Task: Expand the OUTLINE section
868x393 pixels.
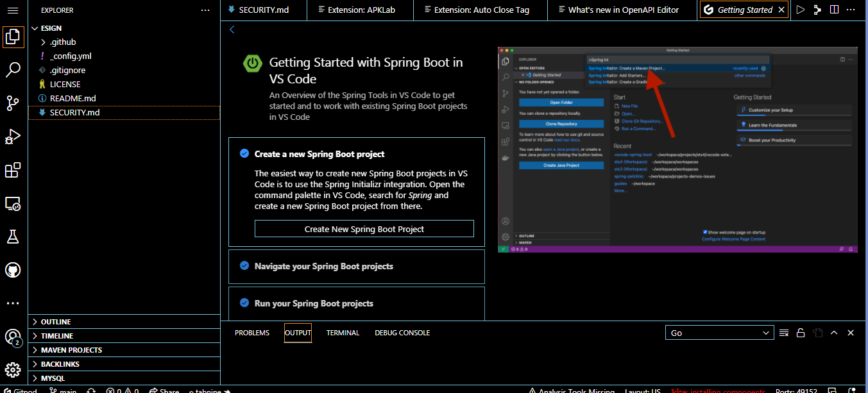Action: pos(124,322)
